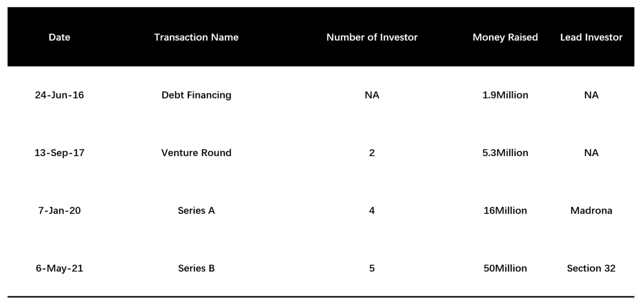
Task: Select the 5.3Million money raised cell
Action: [x=505, y=153]
